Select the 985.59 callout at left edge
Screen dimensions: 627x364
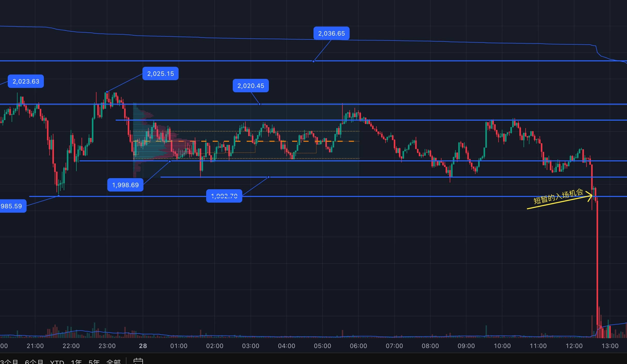click(x=12, y=206)
